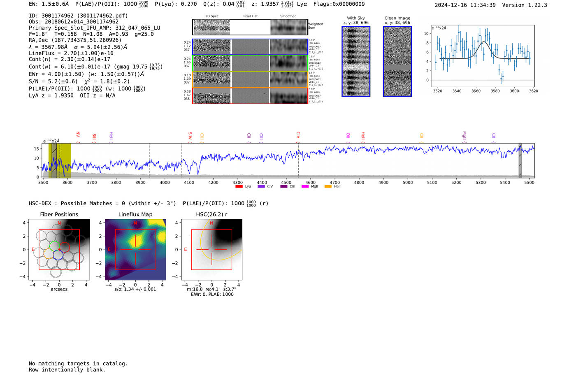The height and width of the screenshot is (392, 576).
Task: Click the orange HeII legend swatch
Action: pos(328,186)
